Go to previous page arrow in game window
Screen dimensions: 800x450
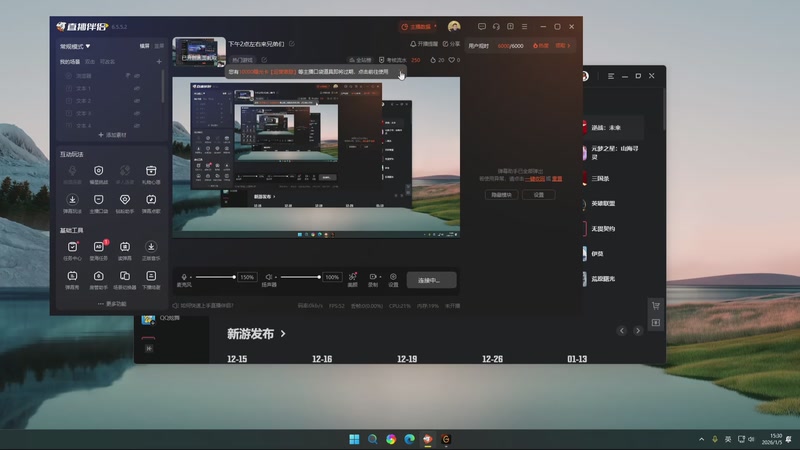pos(621,331)
